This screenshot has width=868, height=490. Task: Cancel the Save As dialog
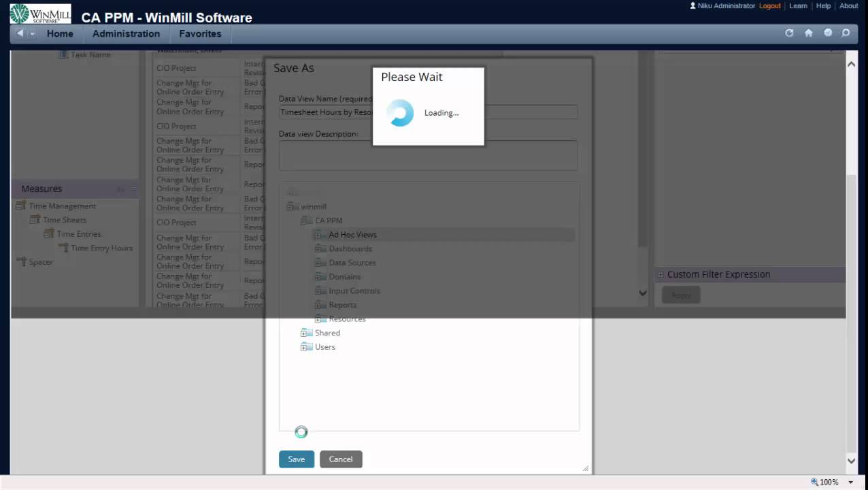(x=341, y=459)
